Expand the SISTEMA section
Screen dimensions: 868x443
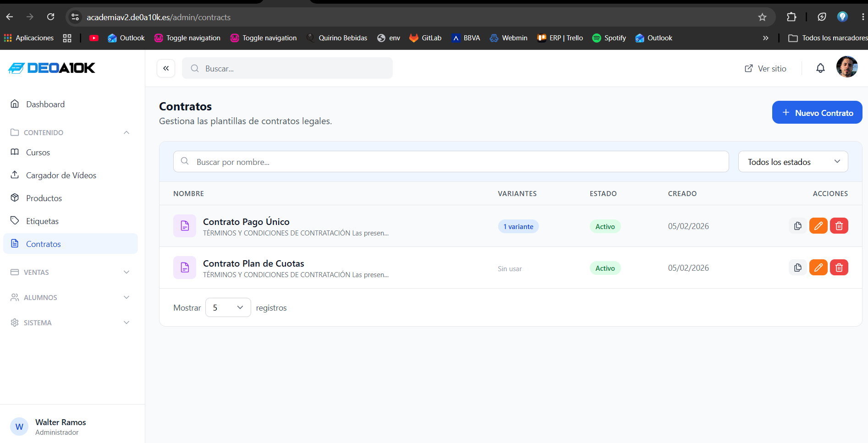click(70, 323)
